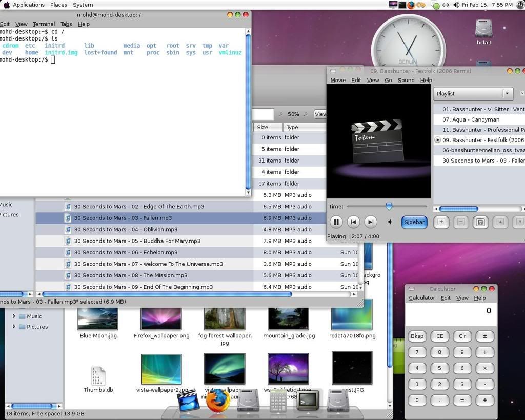Viewport: 525px width, 420px height.
Task: Select '07. Aqua - Candyman' in the playlist
Action: (479, 119)
